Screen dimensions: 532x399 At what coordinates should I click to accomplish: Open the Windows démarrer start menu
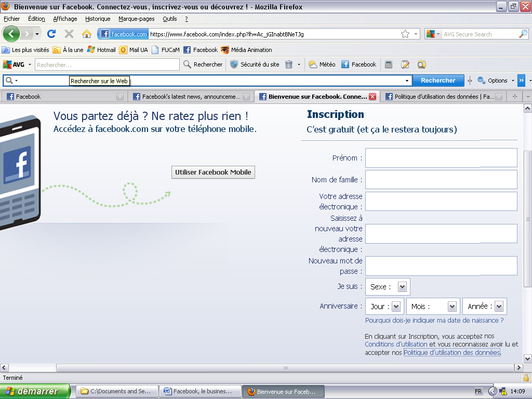[x=35, y=391]
